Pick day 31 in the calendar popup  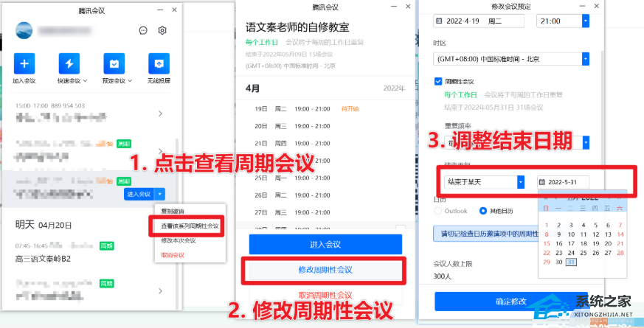pyautogui.click(x=571, y=262)
